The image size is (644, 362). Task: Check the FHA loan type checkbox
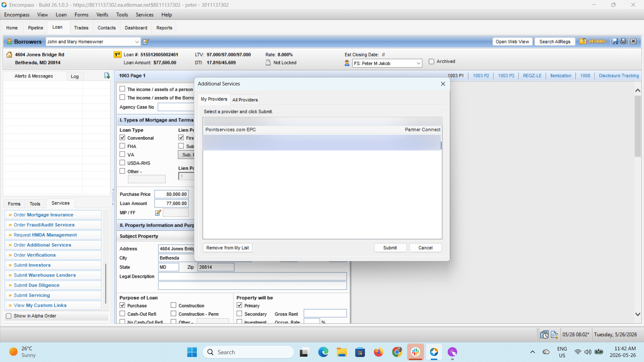pyautogui.click(x=122, y=146)
